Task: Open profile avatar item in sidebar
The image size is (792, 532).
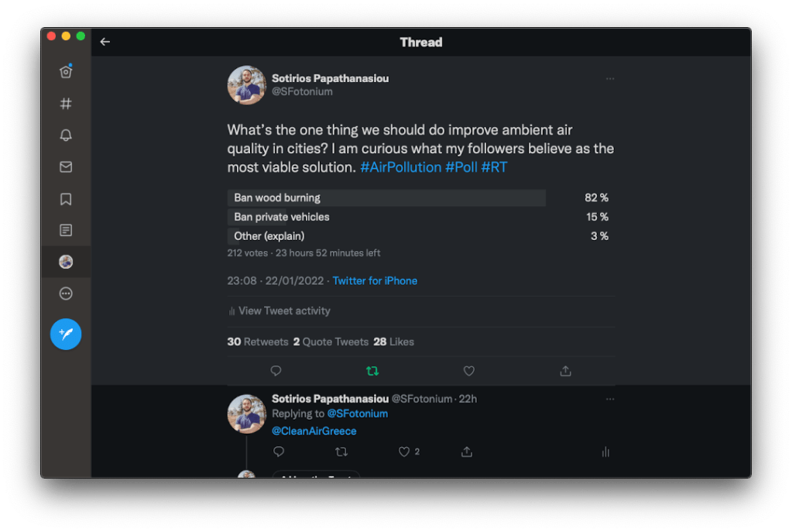Action: click(x=66, y=262)
